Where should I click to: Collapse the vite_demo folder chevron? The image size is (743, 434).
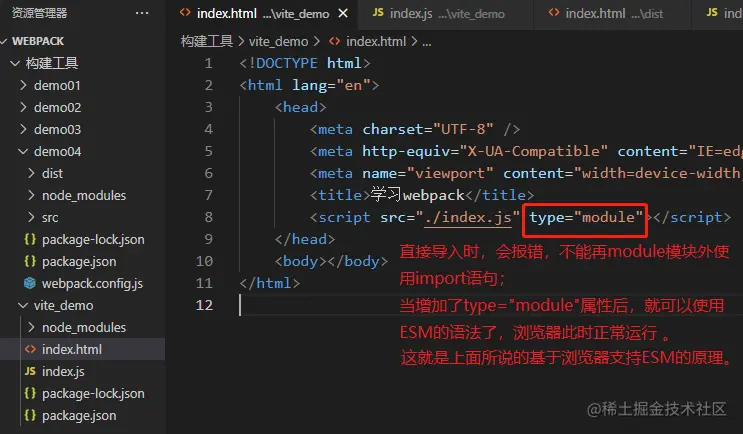pyautogui.click(x=23, y=306)
